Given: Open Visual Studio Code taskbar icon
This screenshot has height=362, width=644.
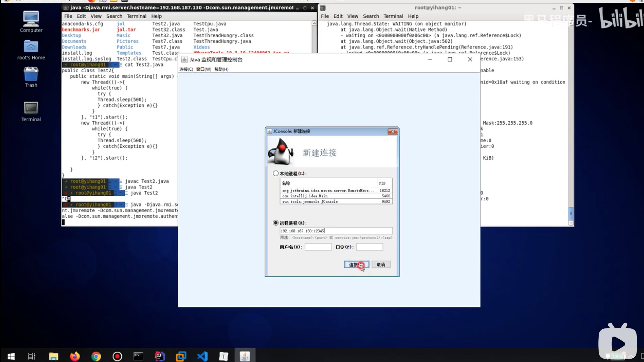Looking at the screenshot, I should tap(202, 356).
